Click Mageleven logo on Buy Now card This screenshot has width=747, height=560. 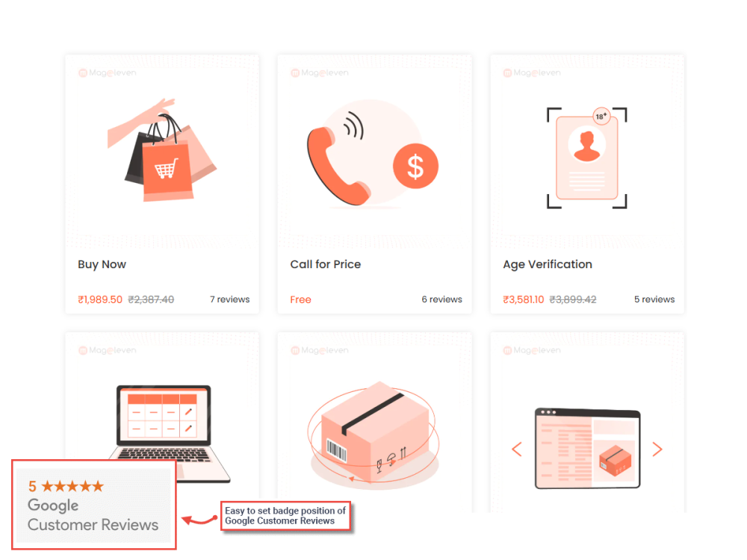(x=107, y=73)
